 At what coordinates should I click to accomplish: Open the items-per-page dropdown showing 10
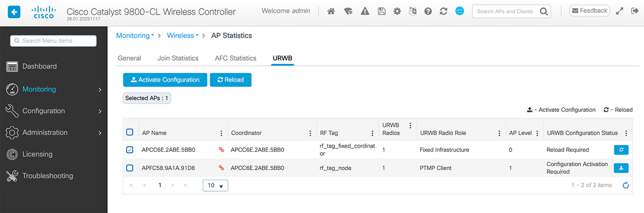215,186
